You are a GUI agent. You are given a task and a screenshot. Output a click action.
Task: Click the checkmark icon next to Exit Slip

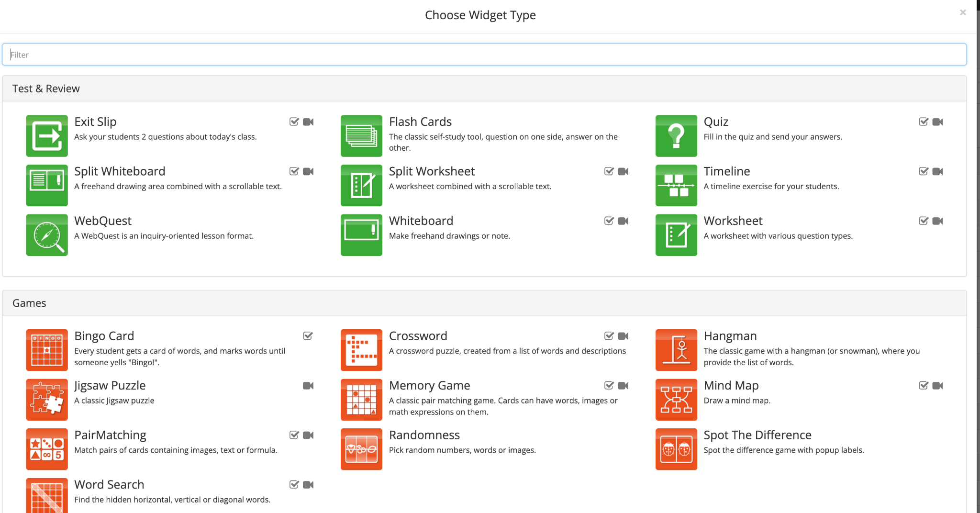click(294, 122)
